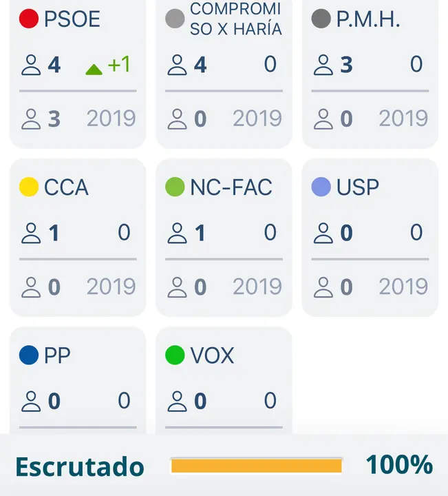Viewport: 448px width, 496px height.
Task: Click the yellow CCA party dot
Action: [29, 187]
